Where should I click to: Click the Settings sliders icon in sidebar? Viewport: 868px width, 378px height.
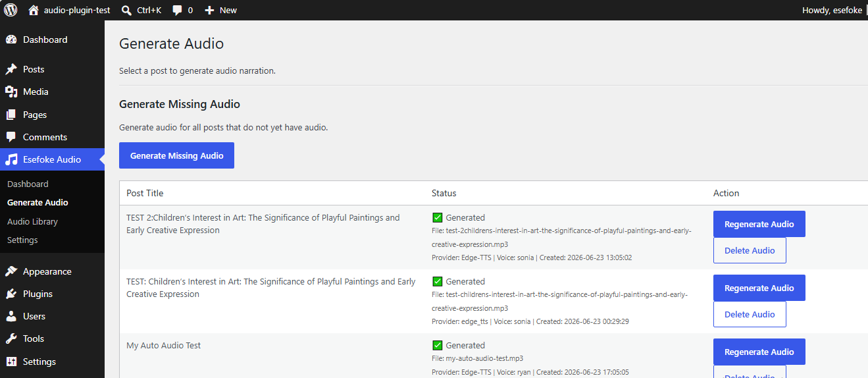click(x=11, y=362)
